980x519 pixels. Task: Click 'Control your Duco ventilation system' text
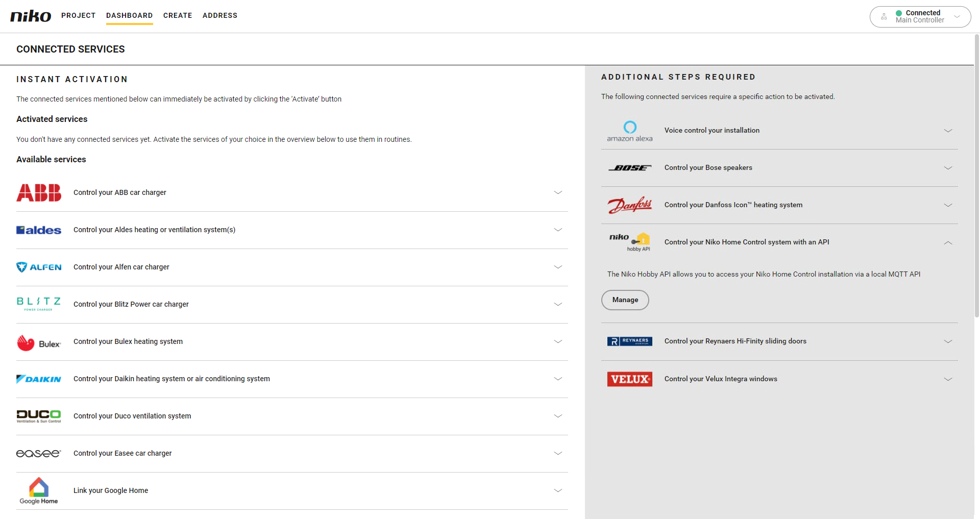tap(132, 416)
